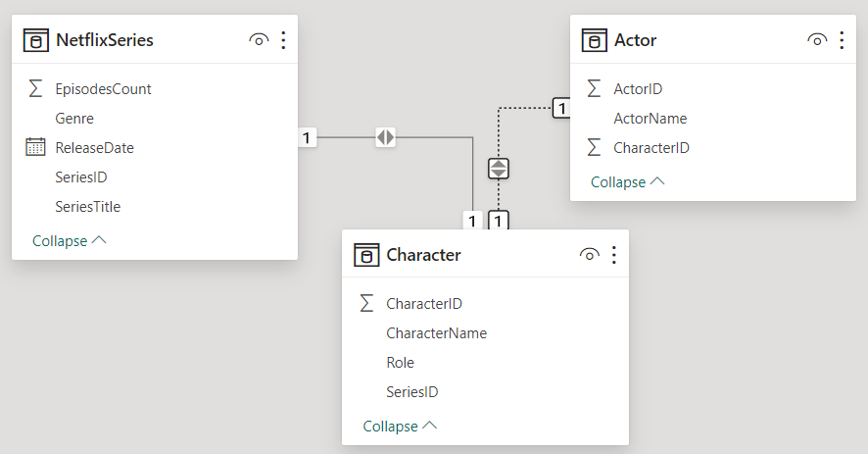Image resolution: width=868 pixels, height=454 pixels.
Task: Open more options menu for Actor table
Action: click(x=842, y=40)
